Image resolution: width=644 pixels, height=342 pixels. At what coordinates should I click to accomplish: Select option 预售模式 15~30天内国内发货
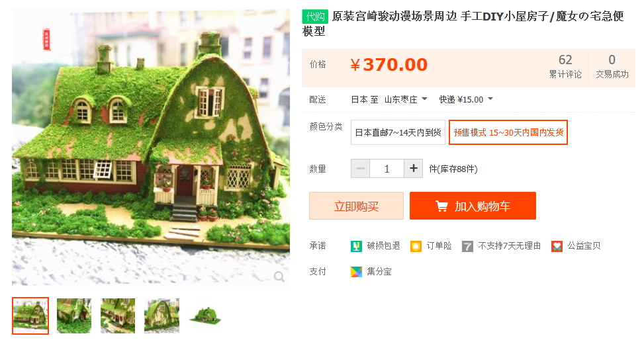(x=508, y=132)
